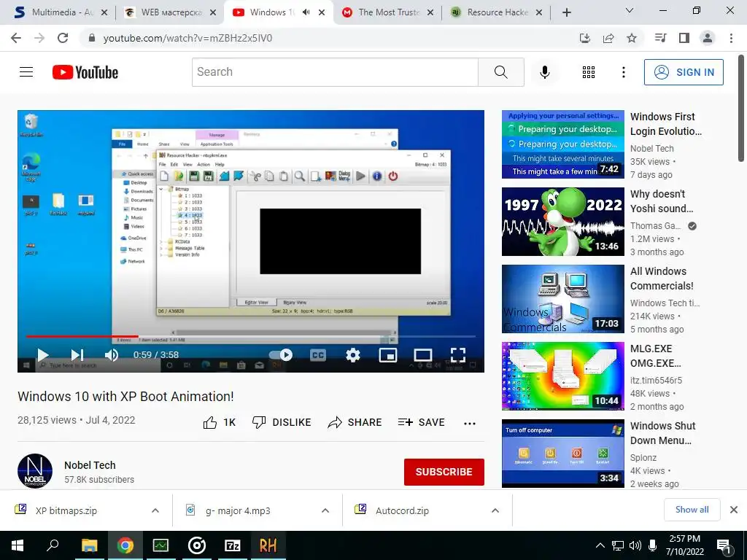Toggle the browser side panel
The image size is (747, 560).
pyautogui.click(x=684, y=38)
